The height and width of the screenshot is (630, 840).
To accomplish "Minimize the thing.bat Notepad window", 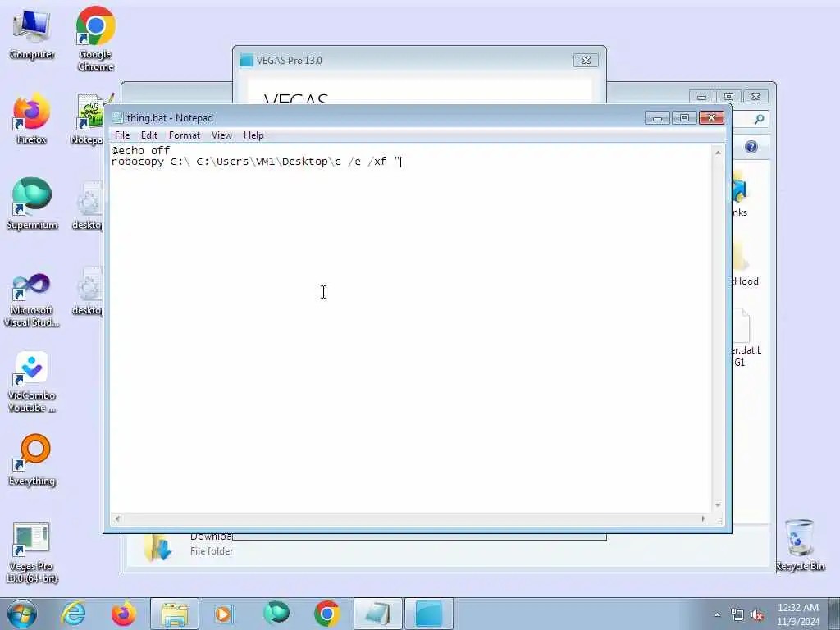I will click(657, 118).
